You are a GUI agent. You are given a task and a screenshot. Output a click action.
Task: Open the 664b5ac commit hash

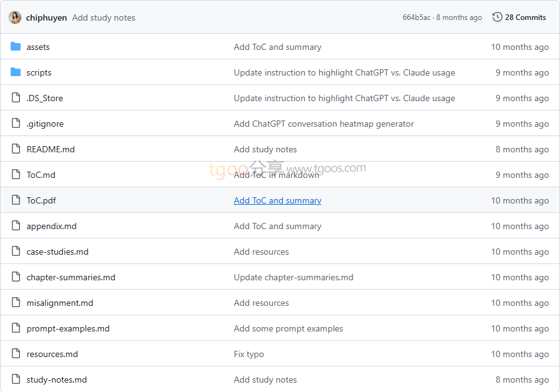pos(416,17)
